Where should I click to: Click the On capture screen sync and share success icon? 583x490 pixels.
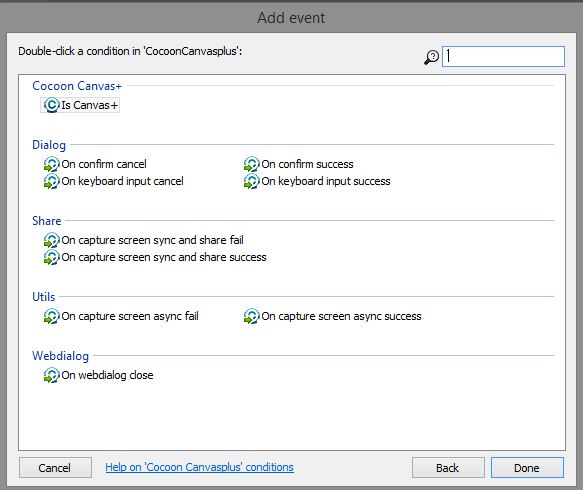pyautogui.click(x=51, y=257)
